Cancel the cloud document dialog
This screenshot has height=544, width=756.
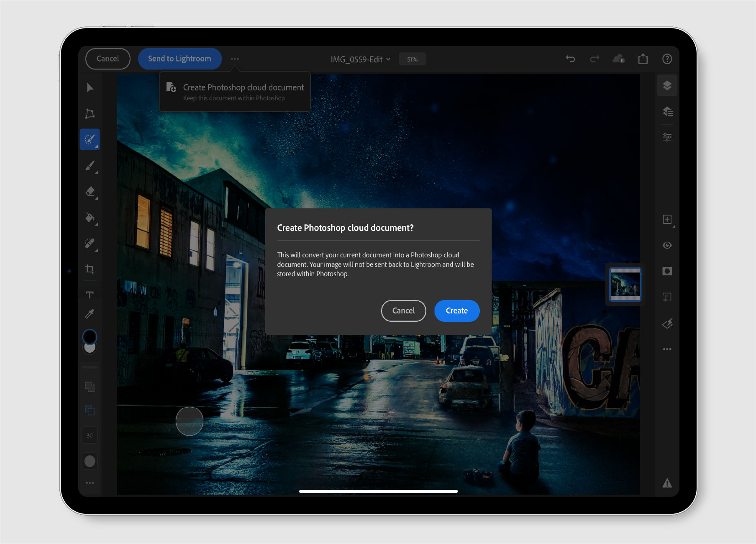(403, 311)
